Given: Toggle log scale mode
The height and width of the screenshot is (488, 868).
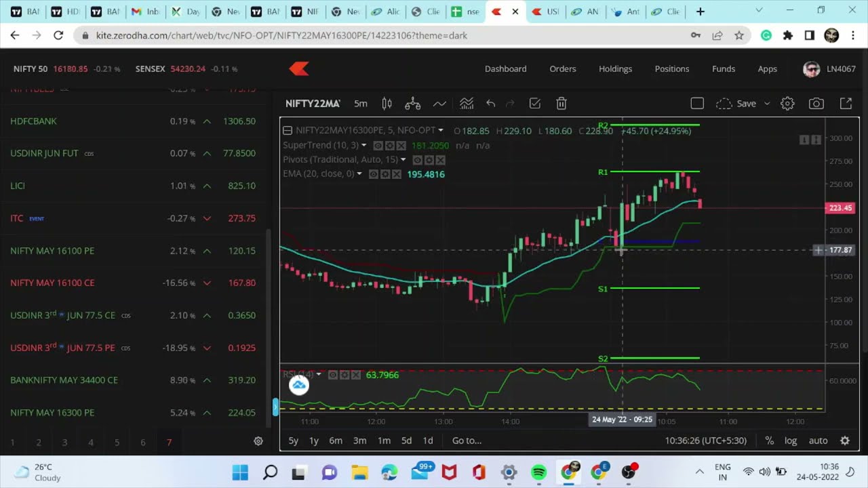Looking at the screenshot, I should coord(791,441).
